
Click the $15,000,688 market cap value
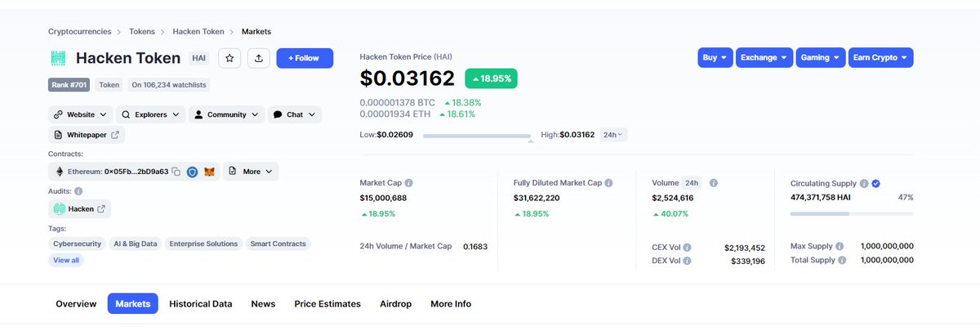coord(383,198)
